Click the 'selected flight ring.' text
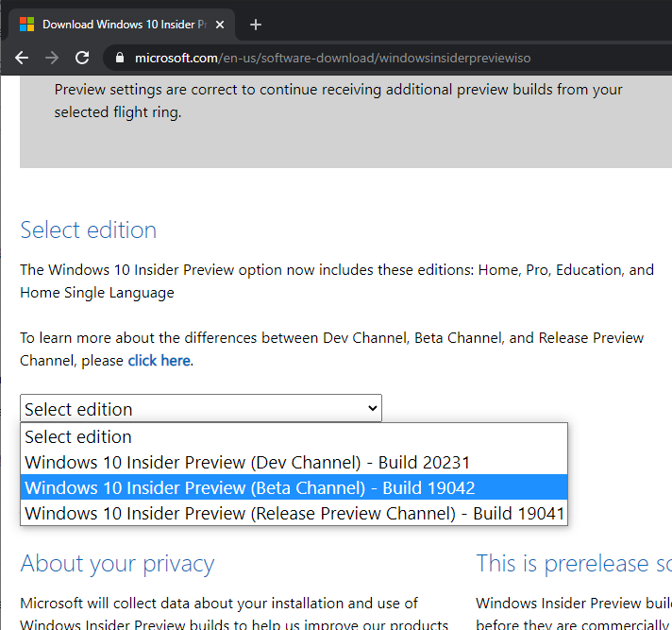 [118, 112]
